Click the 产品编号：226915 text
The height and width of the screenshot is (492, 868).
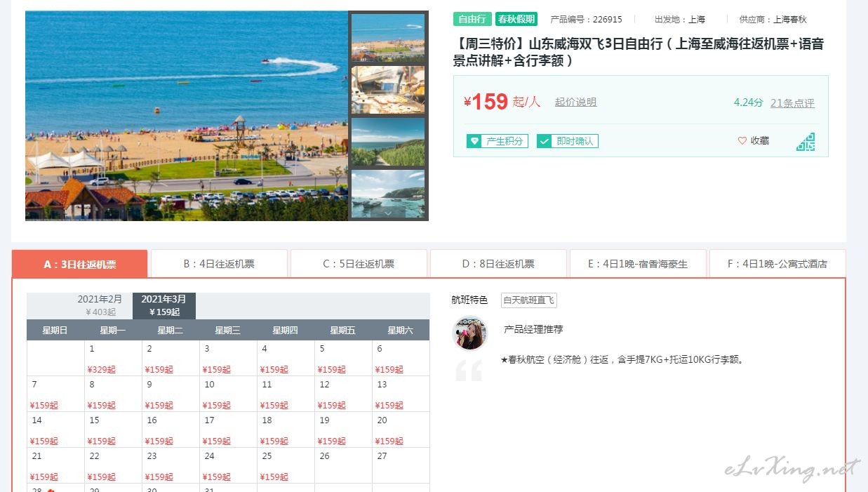coord(586,20)
